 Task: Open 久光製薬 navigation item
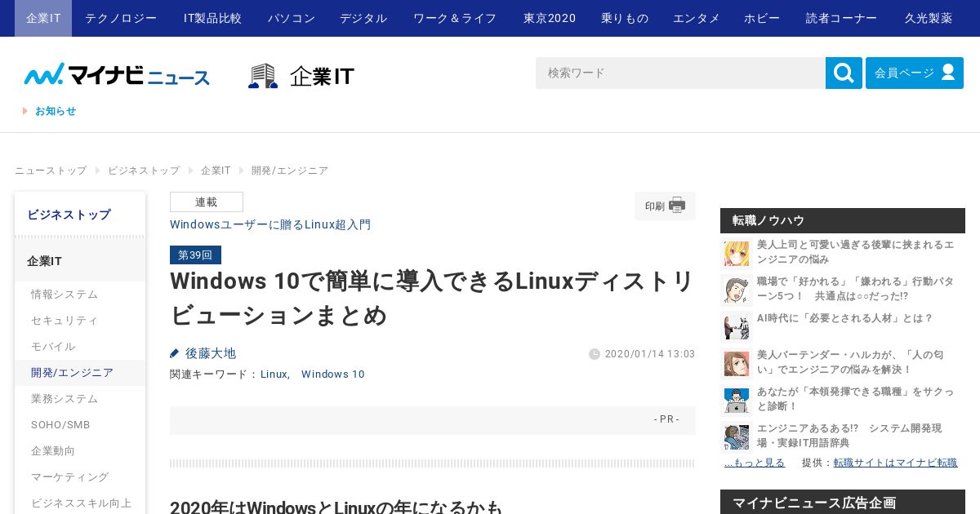coord(929,18)
